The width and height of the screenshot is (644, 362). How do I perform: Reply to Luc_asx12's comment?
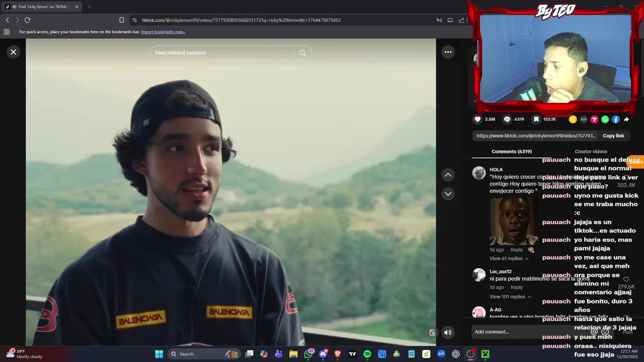click(x=517, y=288)
